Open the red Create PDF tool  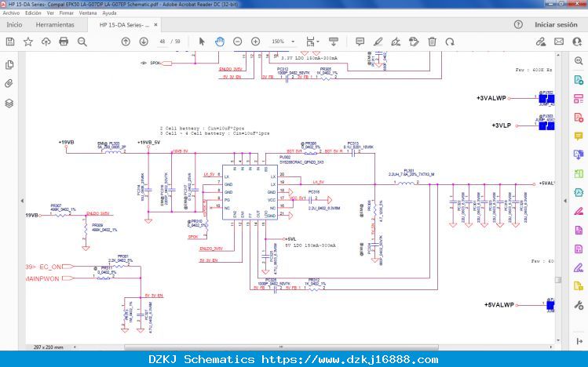[x=579, y=118]
